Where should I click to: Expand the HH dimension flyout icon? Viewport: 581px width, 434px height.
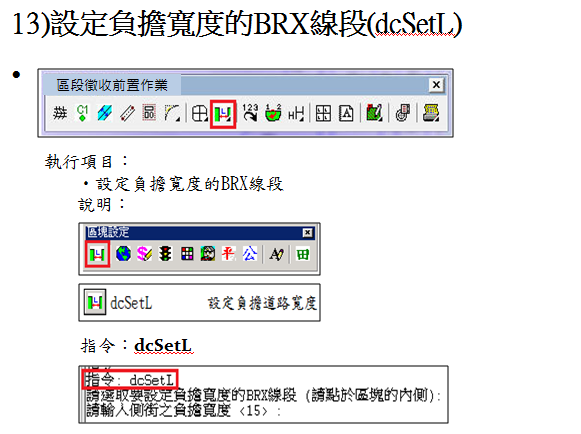296,113
